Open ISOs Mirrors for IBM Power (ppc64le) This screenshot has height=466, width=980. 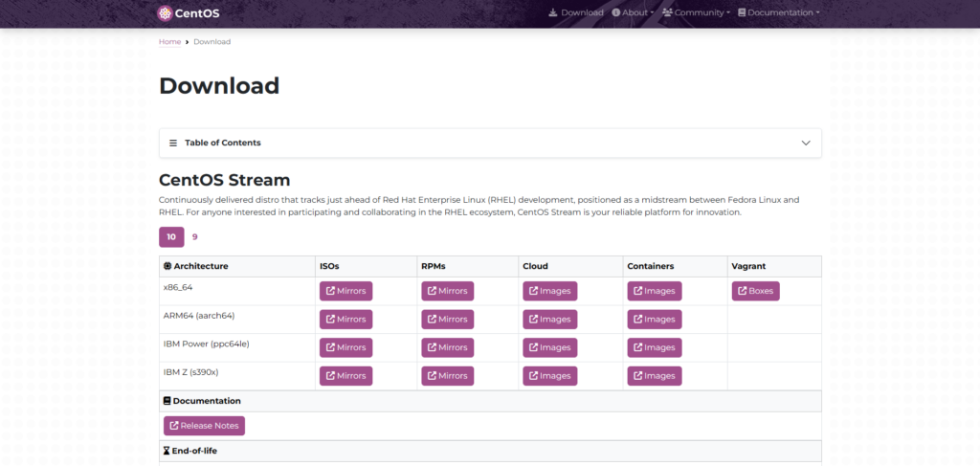(x=345, y=348)
